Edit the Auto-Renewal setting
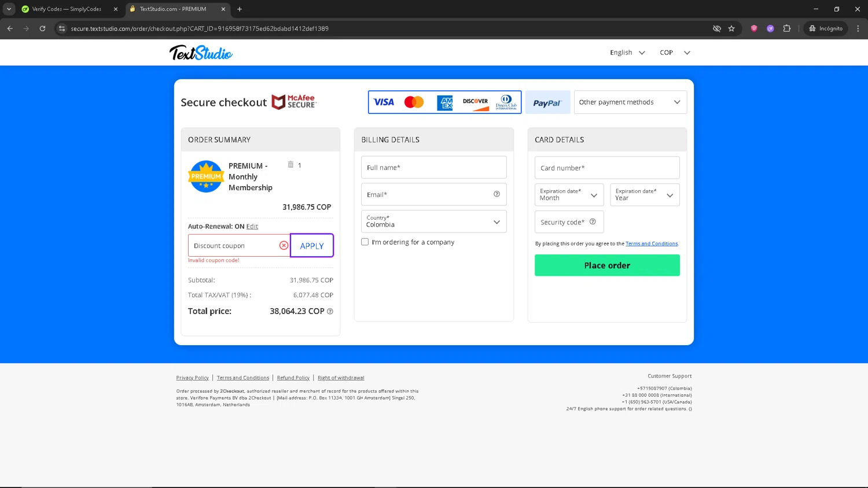The image size is (868, 488). (x=252, y=226)
